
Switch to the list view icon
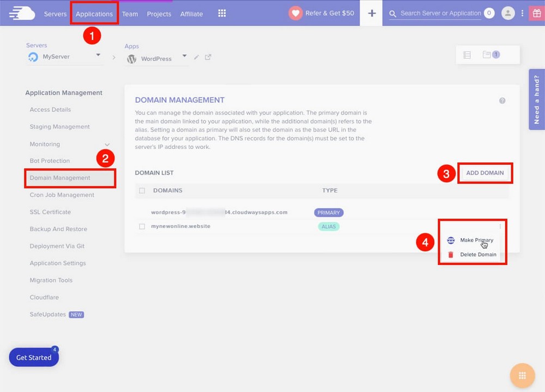click(467, 55)
